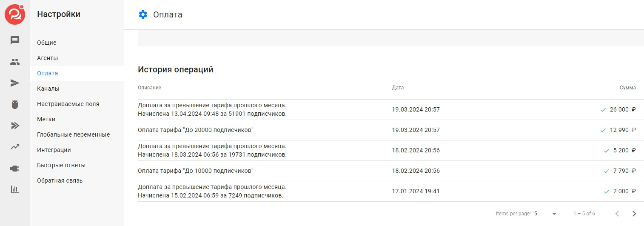
Task: Click the red chat logo icon
Action: 15,14
